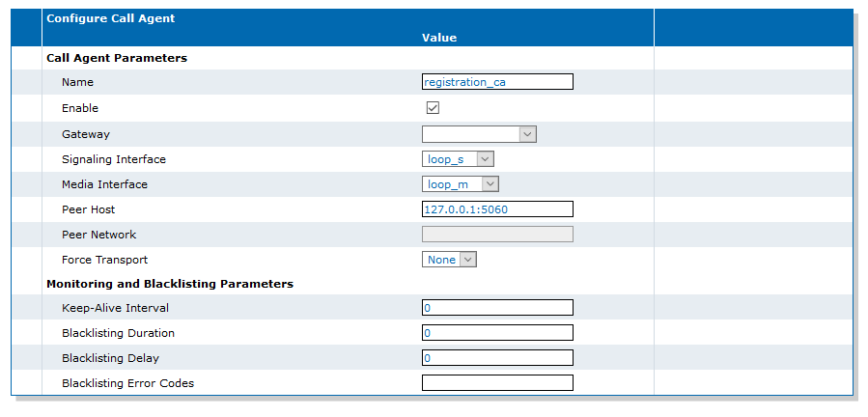Expand the Media Interface dropdown loop_m
Viewport: 868px width, 417px height.
point(460,184)
